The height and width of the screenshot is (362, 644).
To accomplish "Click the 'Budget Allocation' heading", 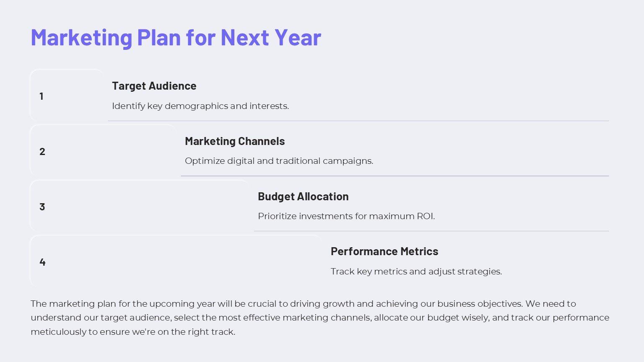I will tap(303, 197).
